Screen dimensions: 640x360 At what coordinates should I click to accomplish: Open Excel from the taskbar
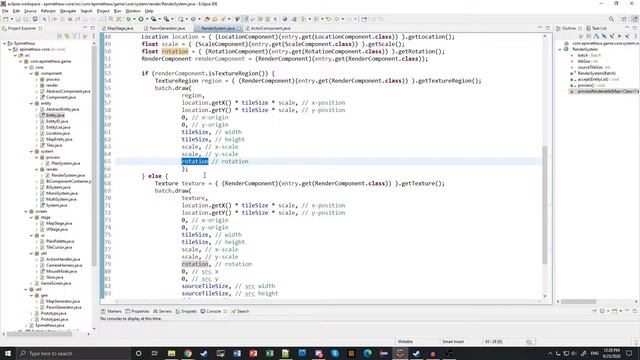[269, 353]
